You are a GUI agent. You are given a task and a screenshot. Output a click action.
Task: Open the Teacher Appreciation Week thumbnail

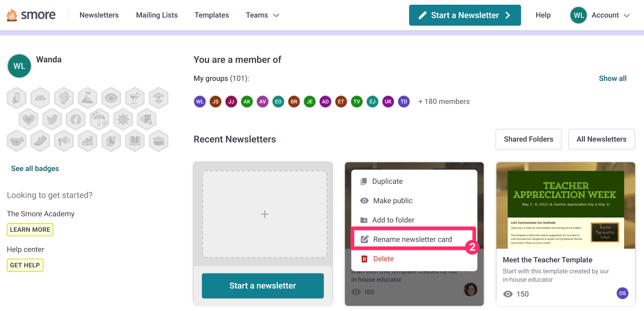coord(566,205)
